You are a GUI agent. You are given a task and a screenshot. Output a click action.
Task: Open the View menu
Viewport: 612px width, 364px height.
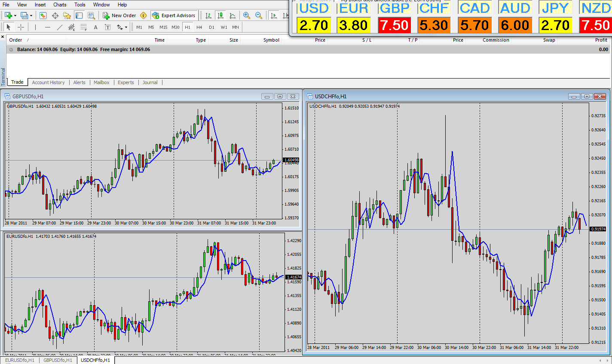[22, 5]
